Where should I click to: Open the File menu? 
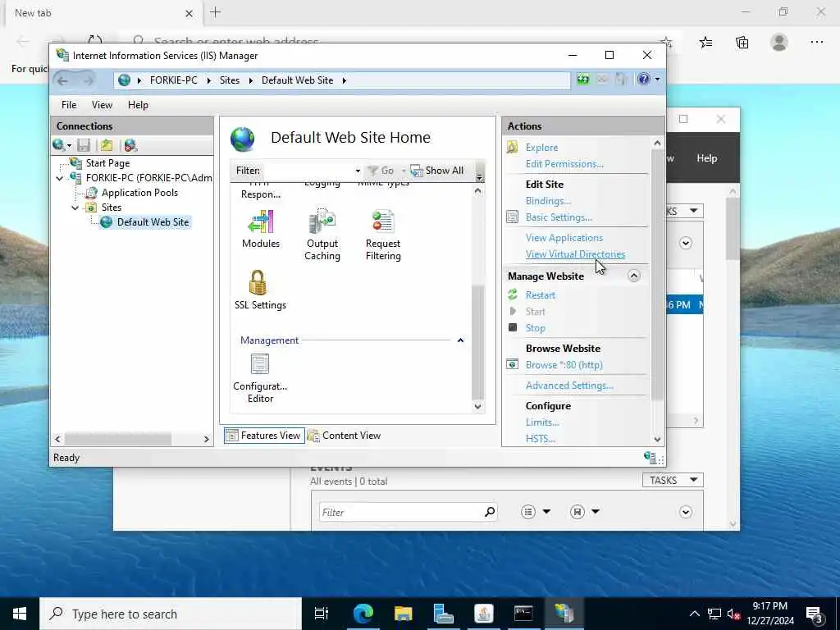click(69, 105)
